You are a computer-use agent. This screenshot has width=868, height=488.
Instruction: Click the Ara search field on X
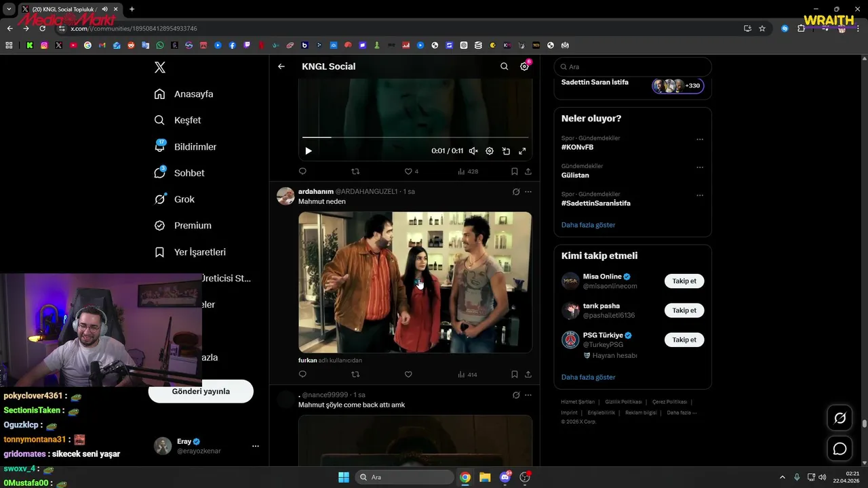coord(633,66)
